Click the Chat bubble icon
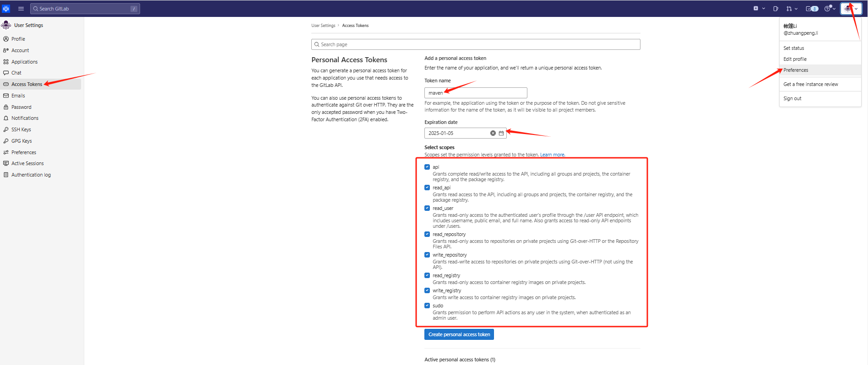Screen dimensions: 868x365 tap(6, 73)
